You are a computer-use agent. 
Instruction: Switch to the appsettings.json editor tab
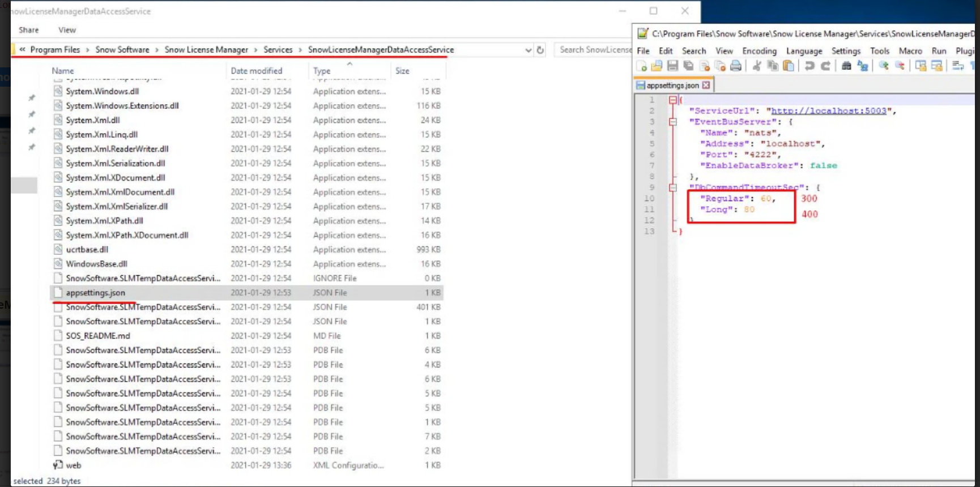(672, 86)
